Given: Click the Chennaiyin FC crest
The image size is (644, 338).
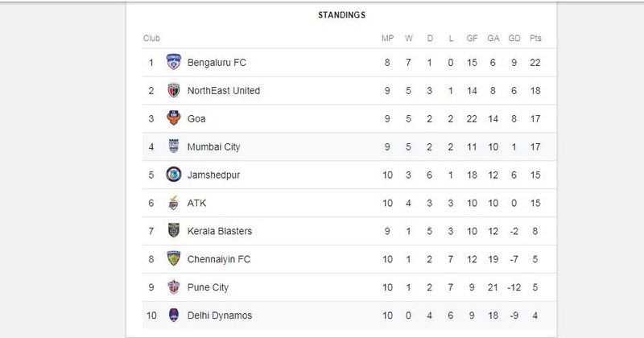Looking at the screenshot, I should 174,259.
